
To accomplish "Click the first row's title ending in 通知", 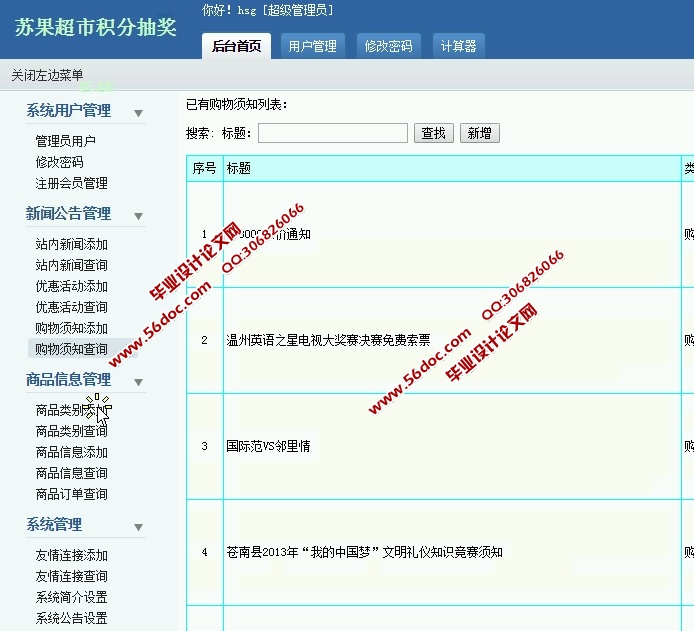I will pyautogui.click(x=268, y=234).
